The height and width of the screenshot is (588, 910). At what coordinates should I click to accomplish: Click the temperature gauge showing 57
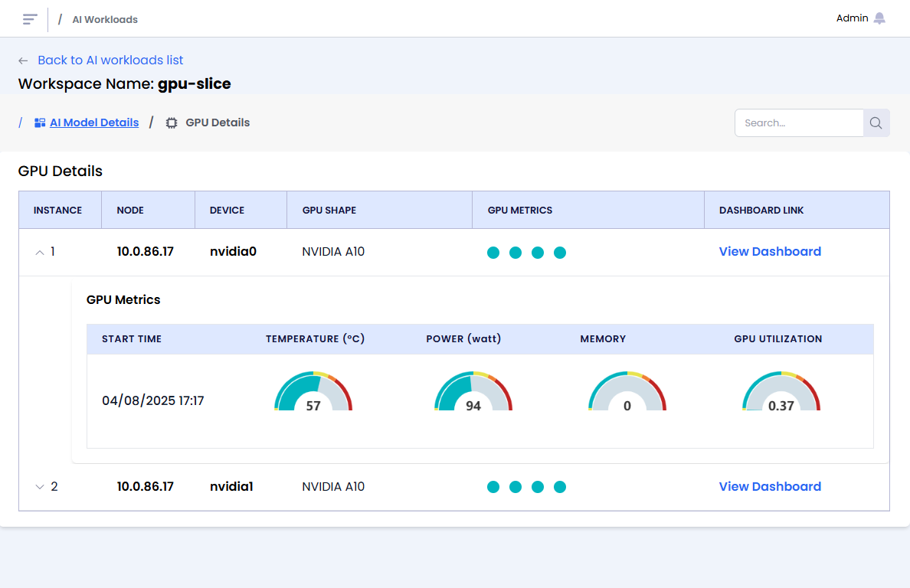[313, 394]
